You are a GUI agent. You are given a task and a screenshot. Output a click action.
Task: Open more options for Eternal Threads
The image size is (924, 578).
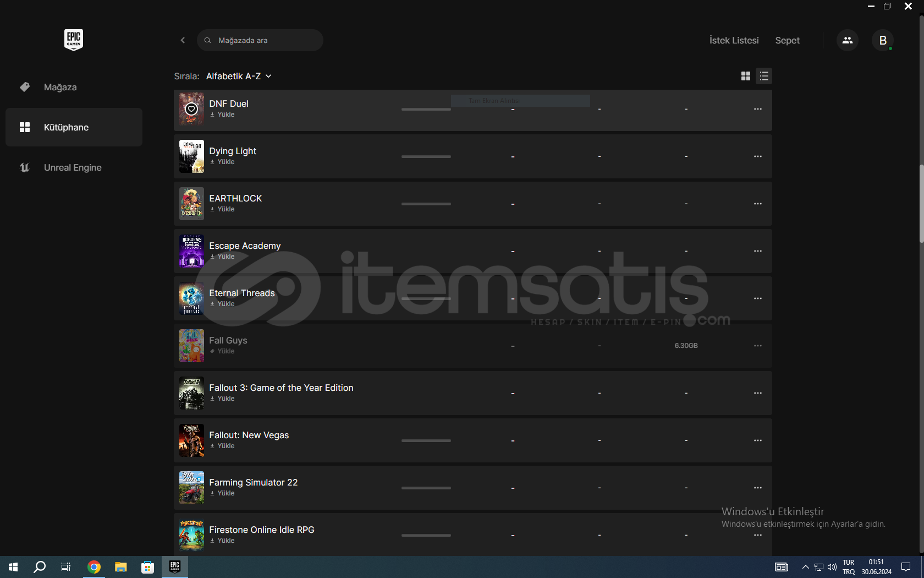(757, 298)
